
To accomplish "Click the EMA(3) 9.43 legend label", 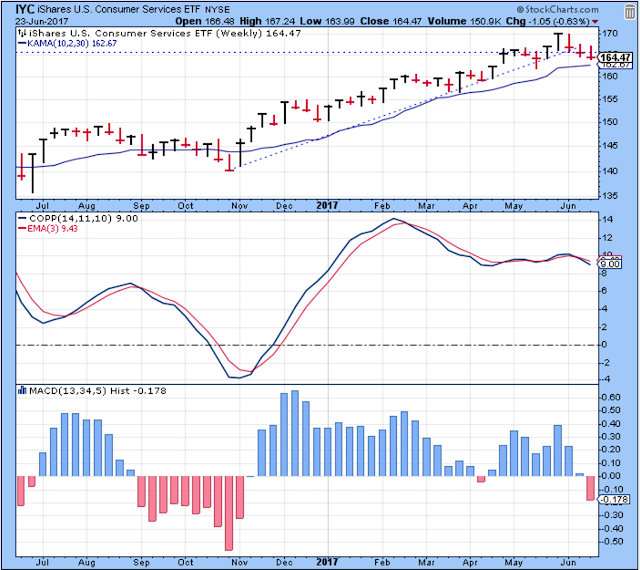I will click(48, 229).
